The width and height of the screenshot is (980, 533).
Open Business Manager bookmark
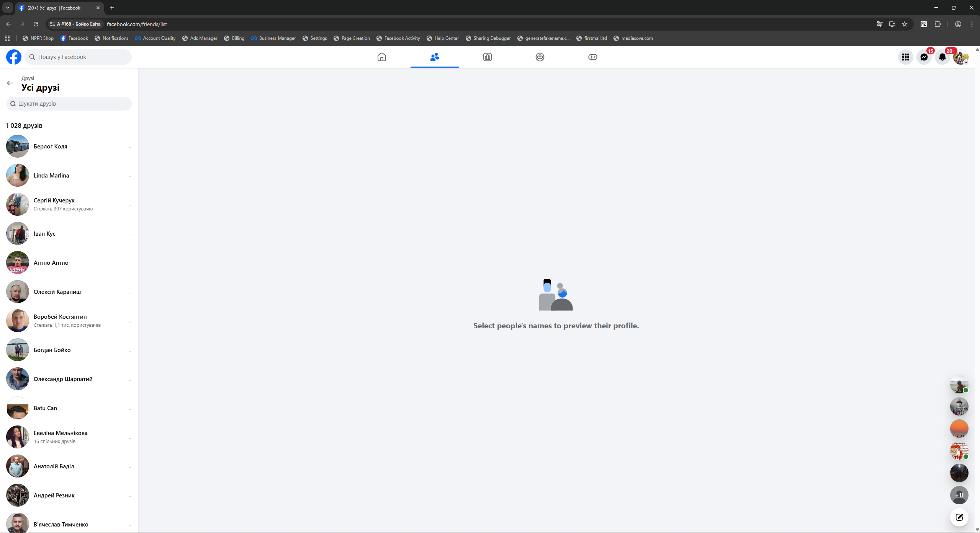(273, 38)
